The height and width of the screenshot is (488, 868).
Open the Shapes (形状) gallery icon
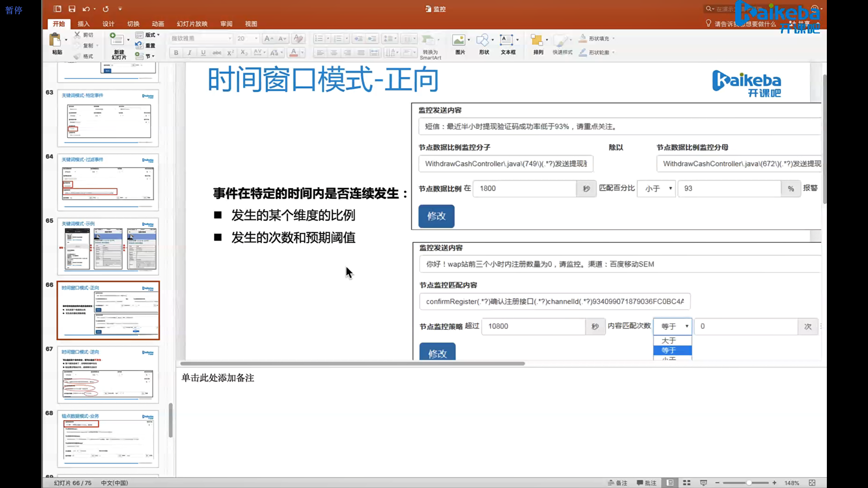point(483,40)
